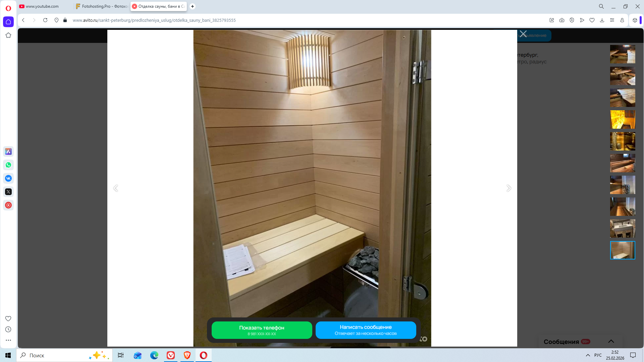Viewport: 644px width, 362px height.
Task: Show next photo with the right arrow
Action: point(508,188)
